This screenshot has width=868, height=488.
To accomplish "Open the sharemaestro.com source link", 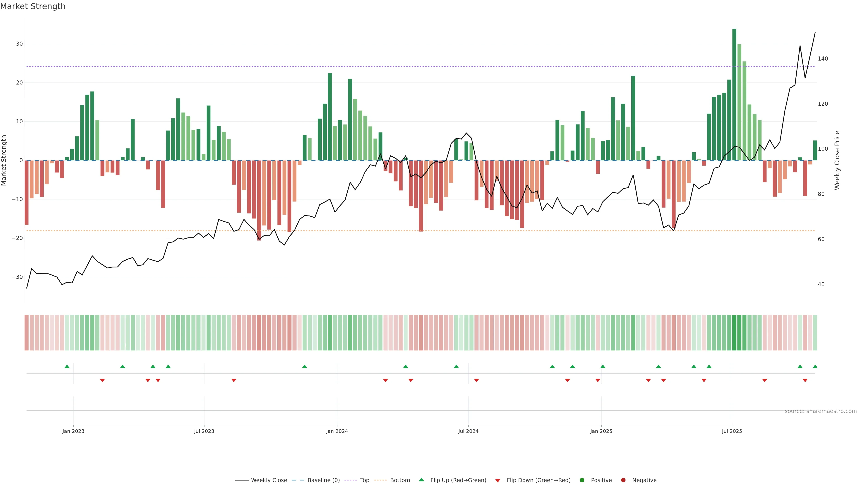I will click(x=821, y=411).
